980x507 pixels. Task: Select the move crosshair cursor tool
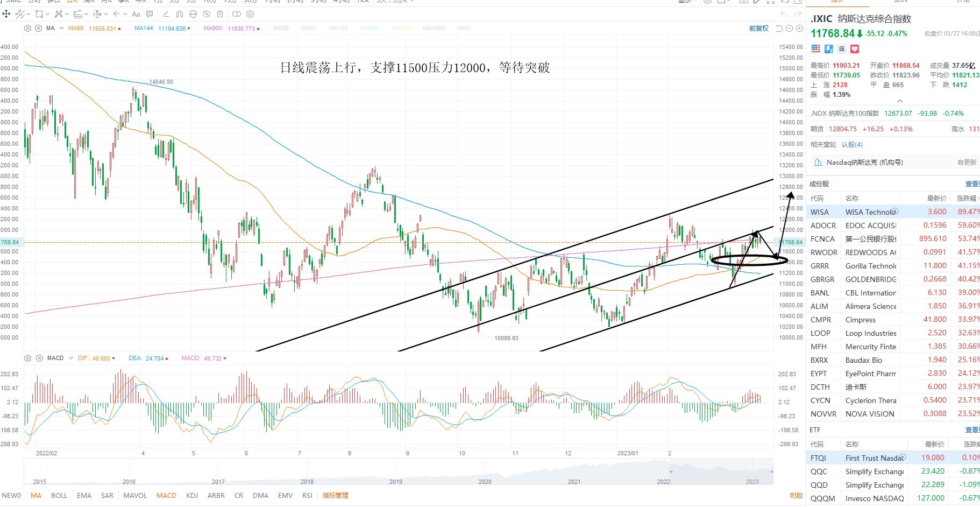click(x=6, y=14)
